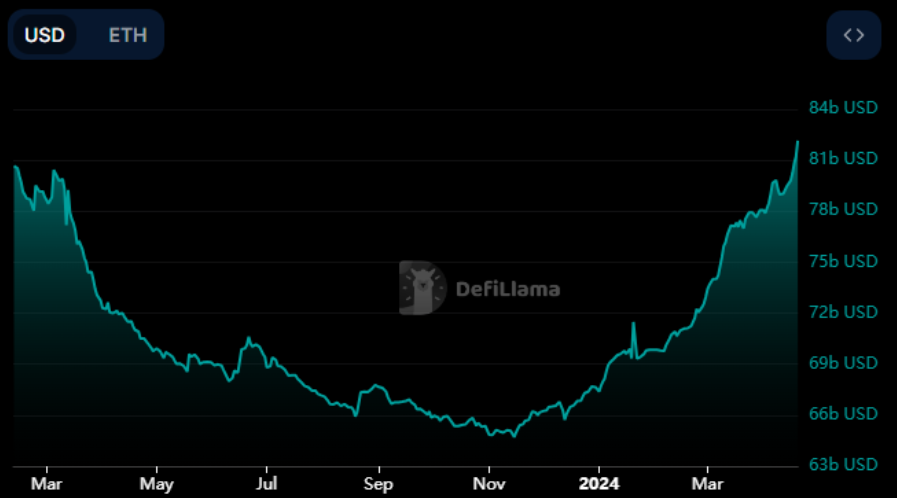Click the May label on time axis

pyautogui.click(x=156, y=484)
